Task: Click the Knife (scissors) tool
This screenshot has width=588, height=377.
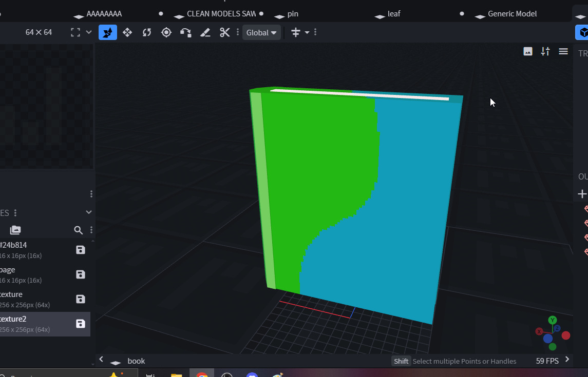Action: tap(224, 32)
